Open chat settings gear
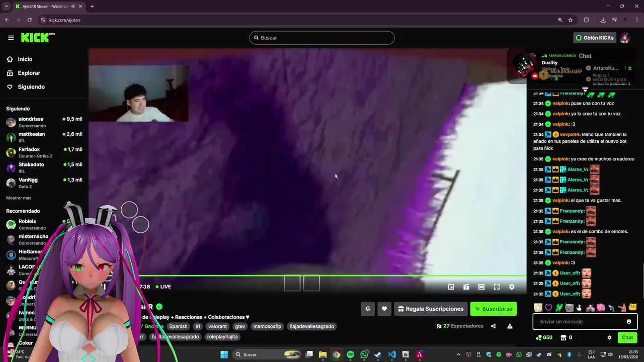Image resolution: width=644 pixels, height=362 pixels. pyautogui.click(x=609, y=337)
